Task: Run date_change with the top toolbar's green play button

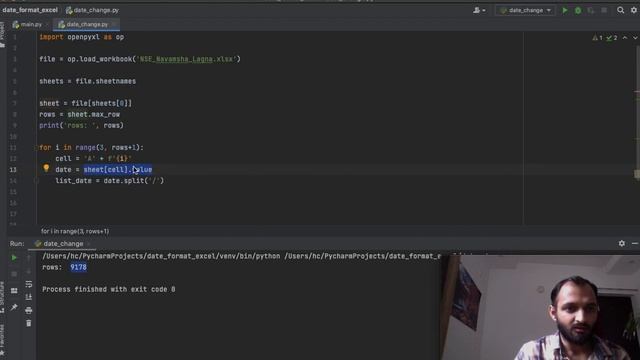Action: (x=565, y=10)
